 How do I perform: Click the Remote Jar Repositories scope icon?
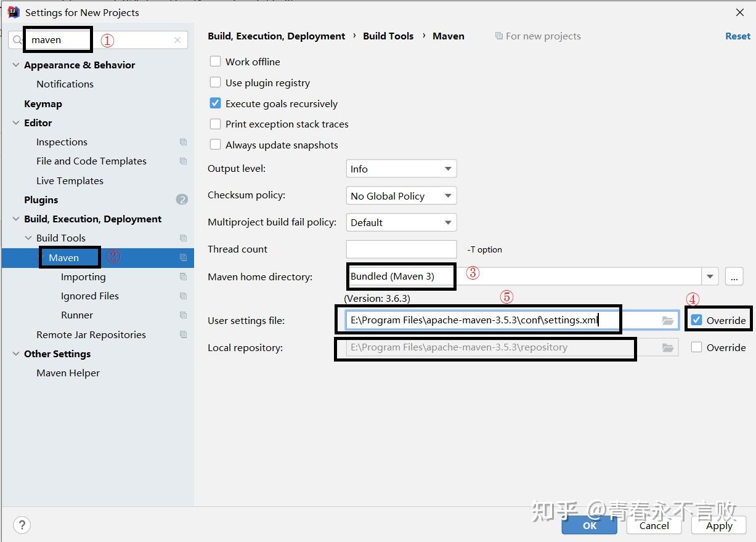coord(183,334)
